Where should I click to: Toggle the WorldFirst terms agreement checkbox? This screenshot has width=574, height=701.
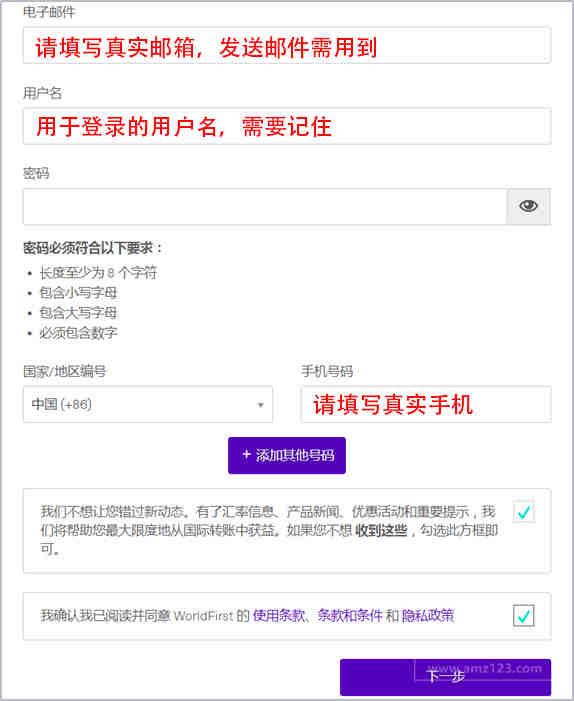click(523, 616)
